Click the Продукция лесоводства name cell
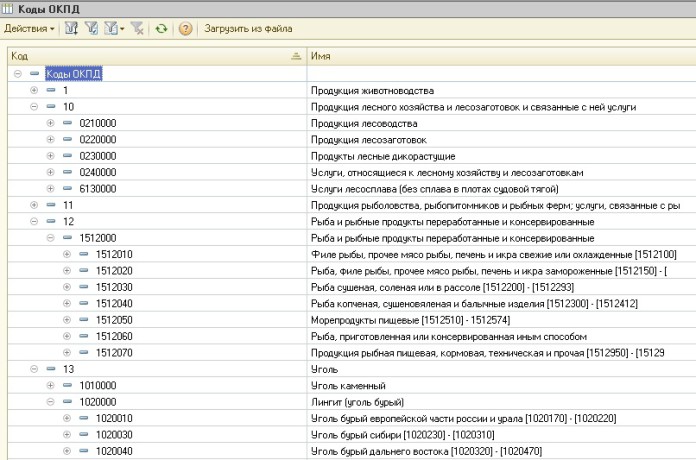Viewport: 696px width, 460px height. [x=502, y=123]
